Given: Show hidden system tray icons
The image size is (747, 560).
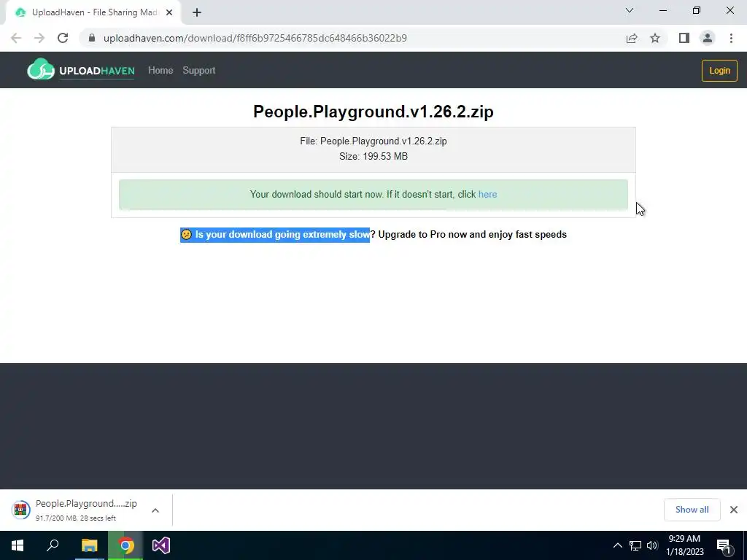Looking at the screenshot, I should [x=617, y=545].
